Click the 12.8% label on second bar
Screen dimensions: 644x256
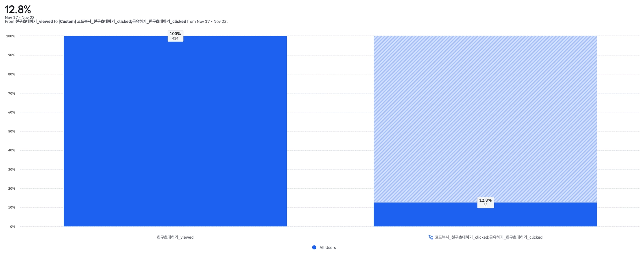pos(485,200)
